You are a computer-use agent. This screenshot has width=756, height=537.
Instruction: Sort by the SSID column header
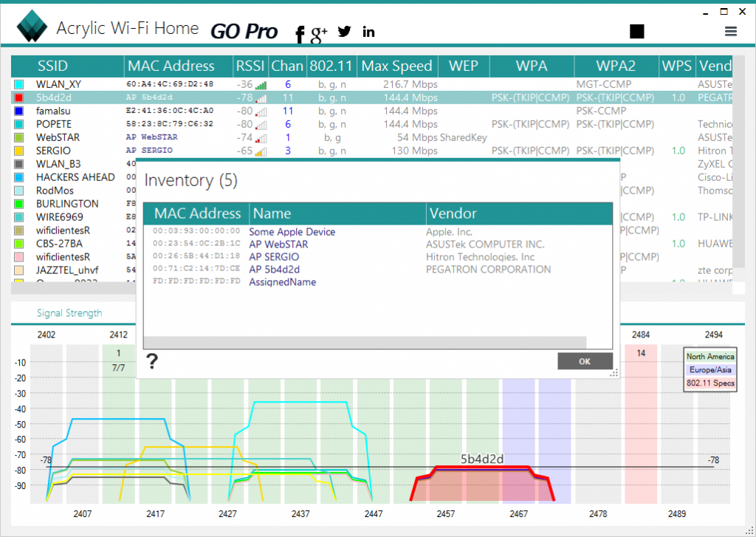67,66
